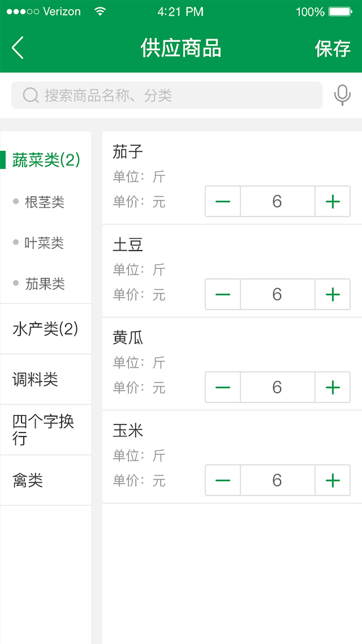Select the 根茎类 subcategory
The height and width of the screenshot is (644, 362).
(45, 202)
